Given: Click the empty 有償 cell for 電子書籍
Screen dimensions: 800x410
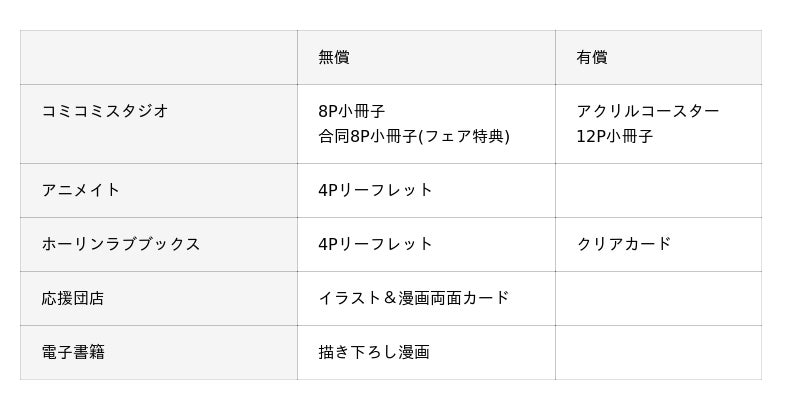Looking at the screenshot, I should coord(658,352).
